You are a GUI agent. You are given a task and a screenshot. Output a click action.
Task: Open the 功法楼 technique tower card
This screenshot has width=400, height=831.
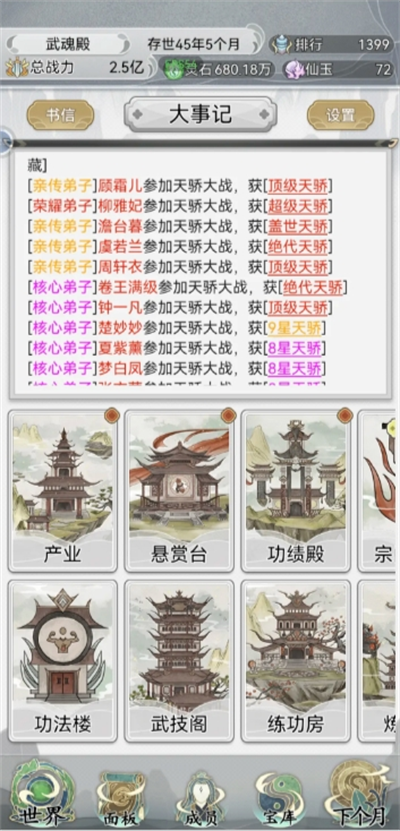63,660
